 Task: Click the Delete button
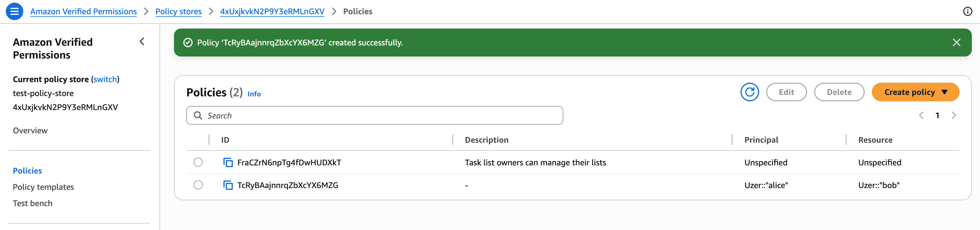[x=839, y=92]
